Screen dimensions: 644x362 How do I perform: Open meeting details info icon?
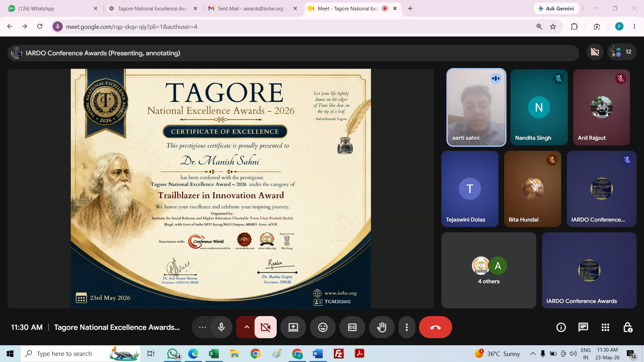pos(561,327)
